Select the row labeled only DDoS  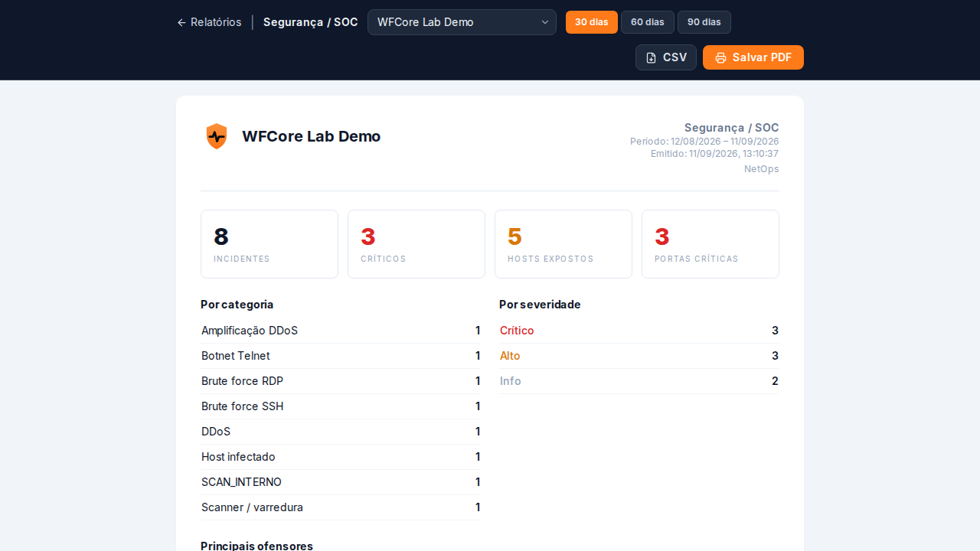click(x=341, y=432)
